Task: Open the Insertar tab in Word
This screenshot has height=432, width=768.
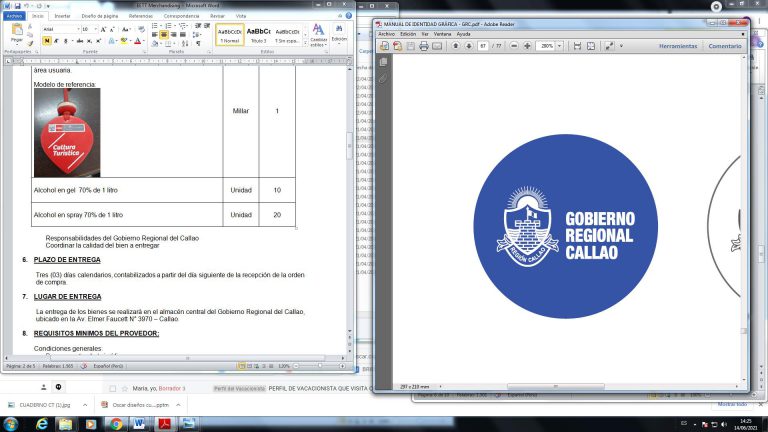Action: (62, 17)
